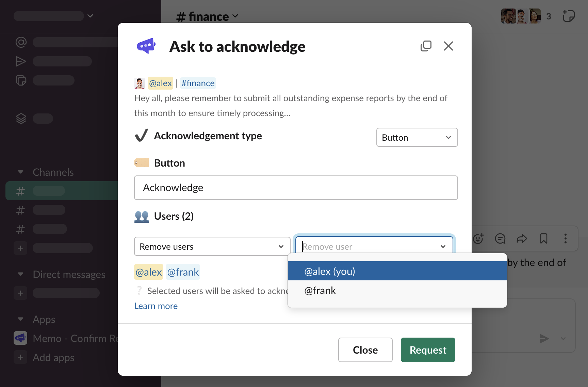Close the Ask to acknowledge dialog
588x387 pixels.
coord(448,46)
